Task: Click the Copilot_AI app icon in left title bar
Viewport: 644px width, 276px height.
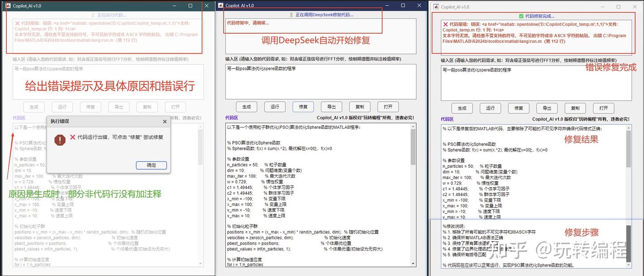Action: (x=8, y=5)
